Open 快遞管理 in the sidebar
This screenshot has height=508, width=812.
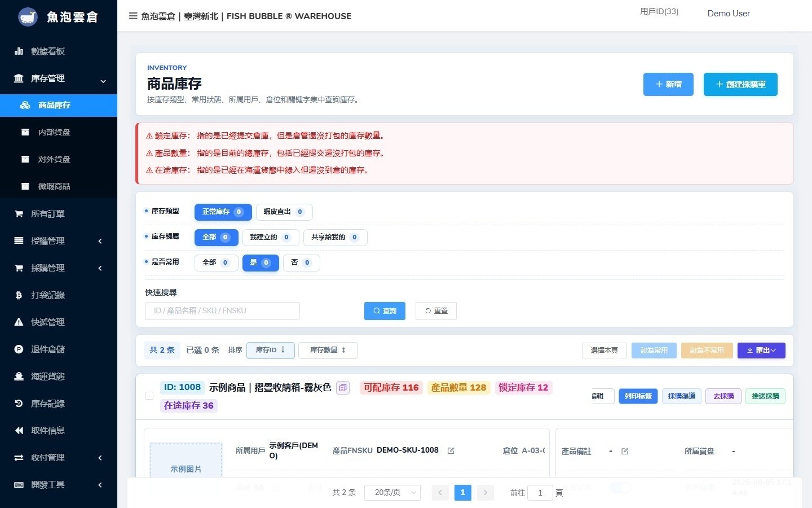59,322
